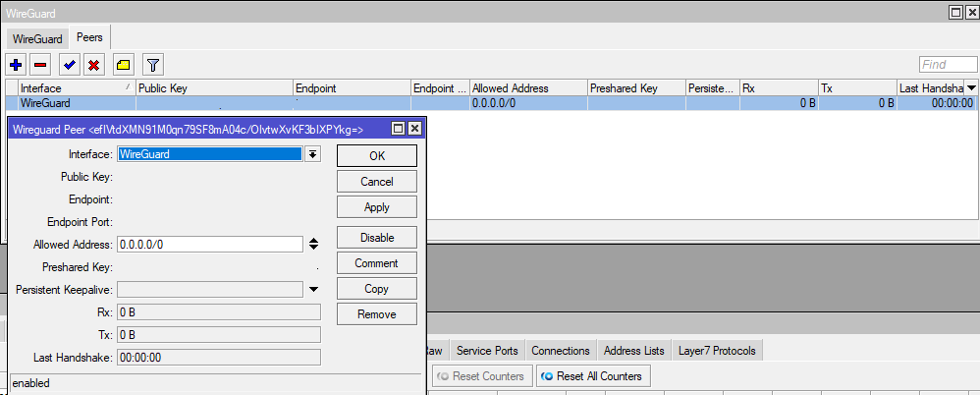Confirm peer dialog with OK
980x395 pixels.
[x=377, y=156]
